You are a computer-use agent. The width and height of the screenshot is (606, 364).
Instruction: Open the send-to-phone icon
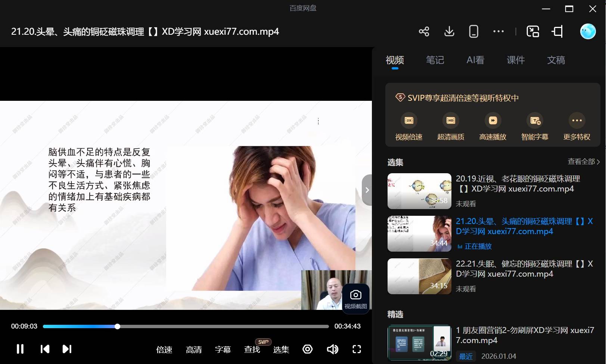click(x=473, y=31)
